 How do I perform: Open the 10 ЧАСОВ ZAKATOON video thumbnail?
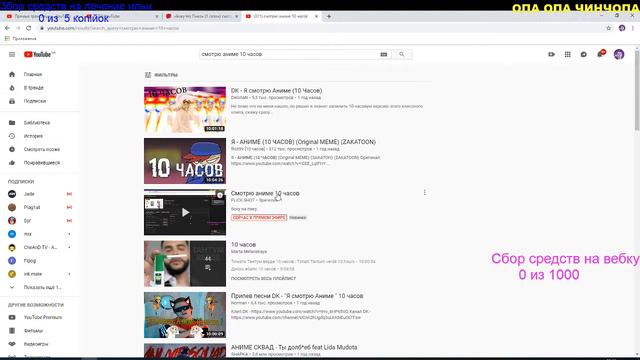point(184,161)
